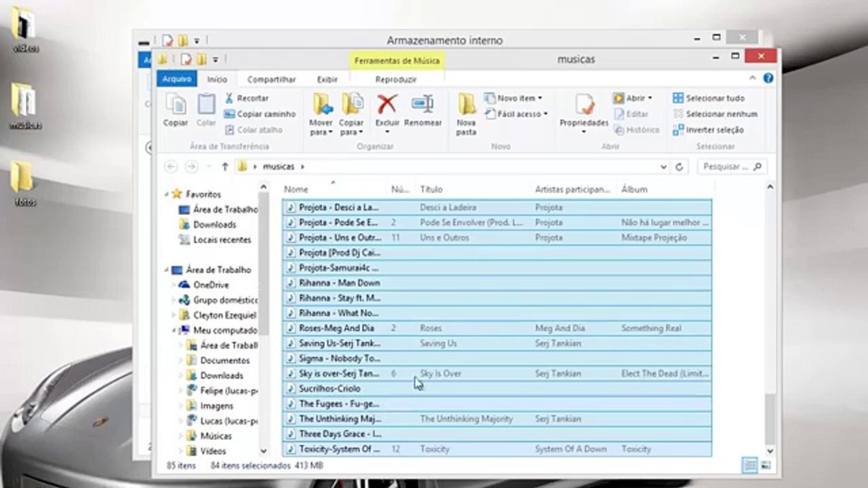Open the Copiar para dropdown
Viewport: 868px width, 488px height.
351,127
